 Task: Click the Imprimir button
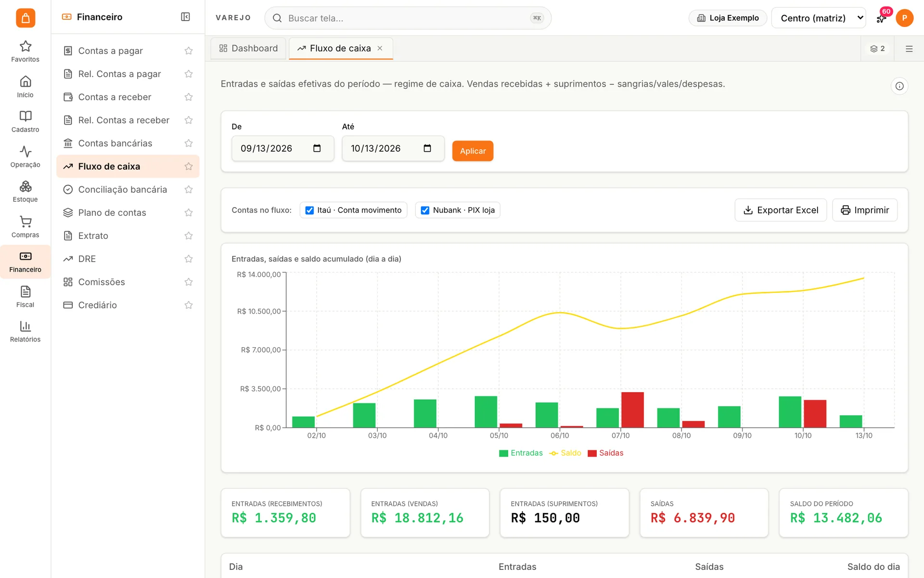[865, 210]
